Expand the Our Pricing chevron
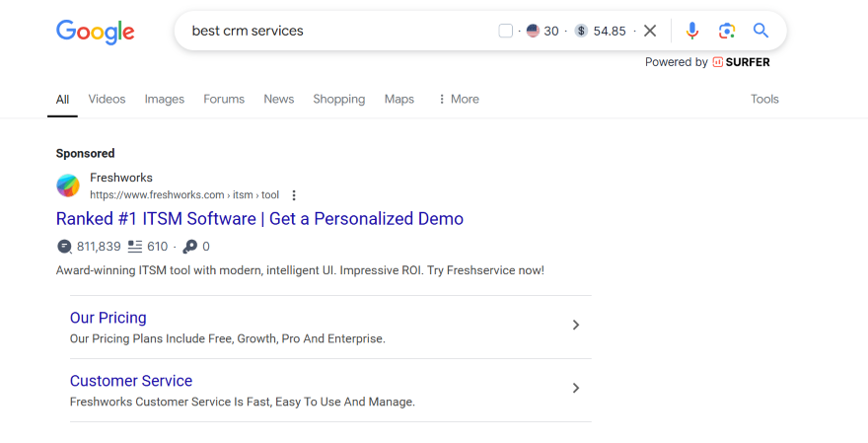 tap(576, 325)
